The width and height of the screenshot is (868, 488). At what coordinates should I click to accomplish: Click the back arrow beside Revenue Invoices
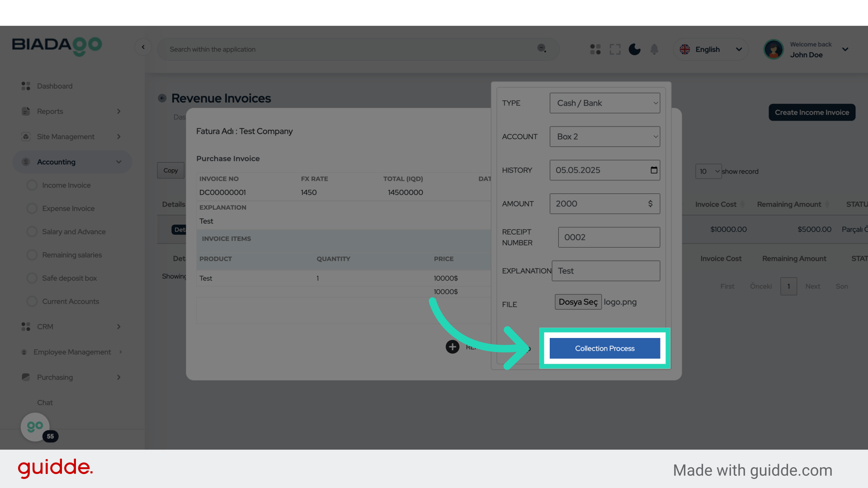click(162, 98)
